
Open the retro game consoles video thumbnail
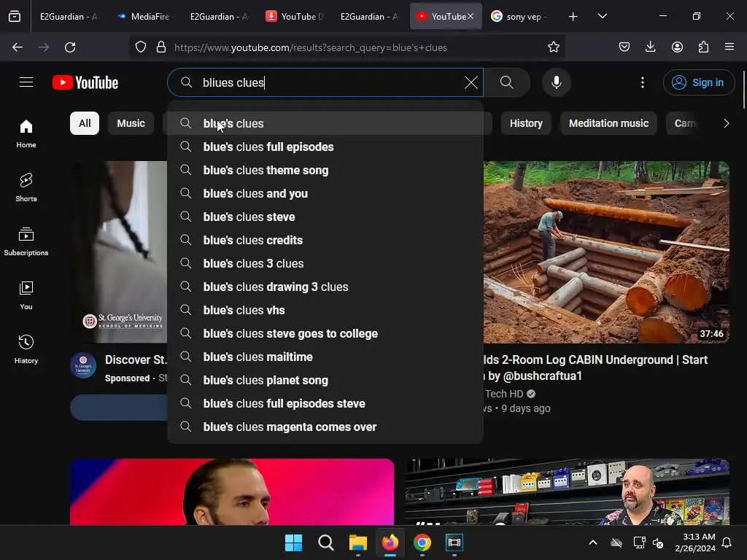568,492
